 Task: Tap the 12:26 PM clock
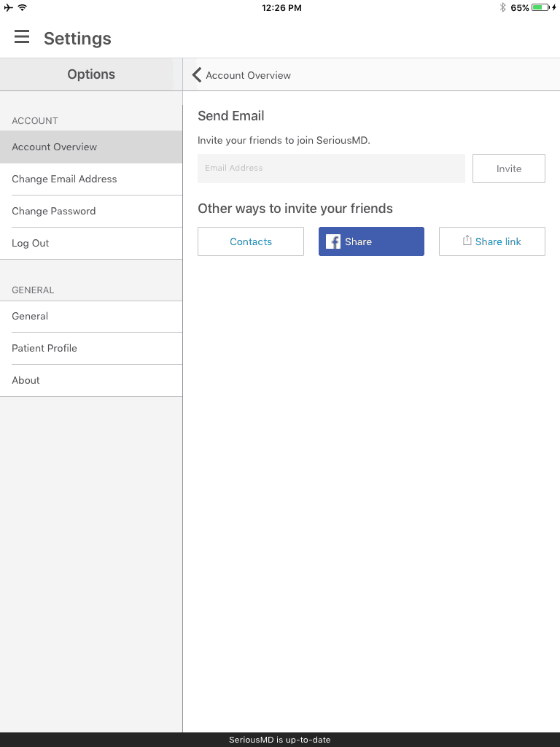tap(281, 7)
